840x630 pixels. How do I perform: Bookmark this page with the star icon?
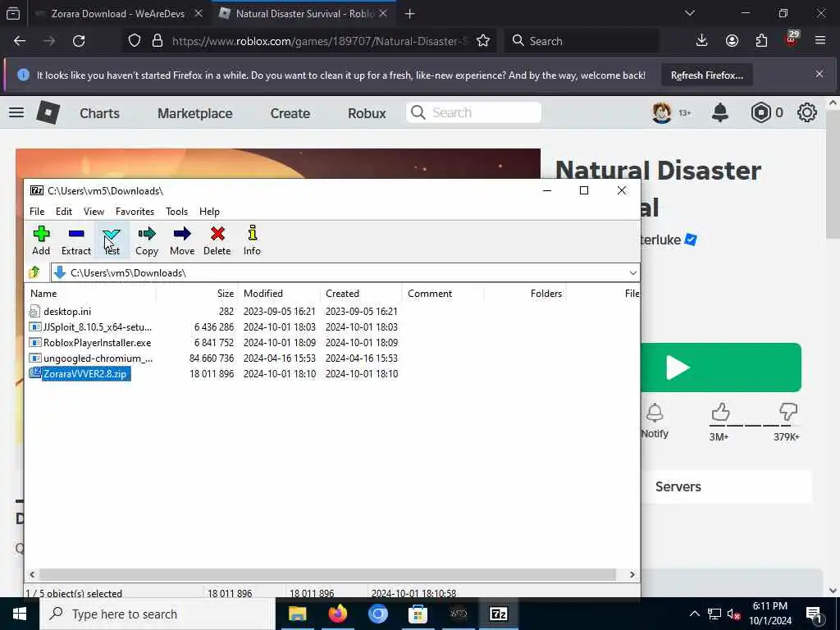[x=483, y=41]
